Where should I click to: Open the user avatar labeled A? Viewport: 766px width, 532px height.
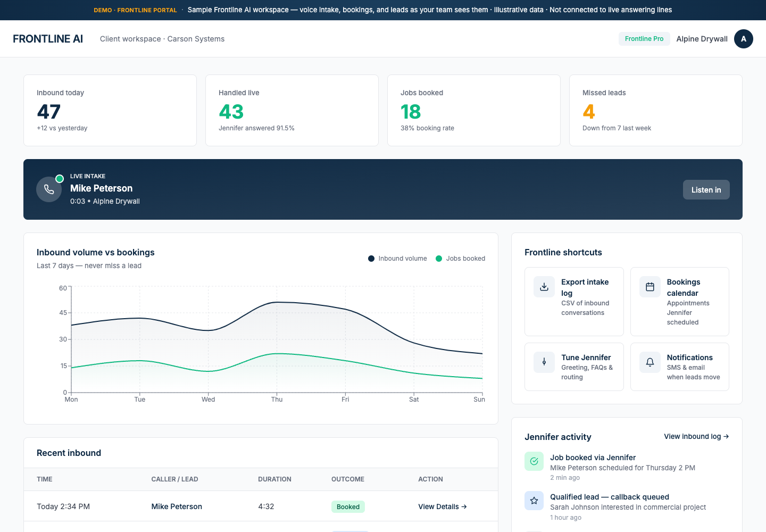[744, 39]
